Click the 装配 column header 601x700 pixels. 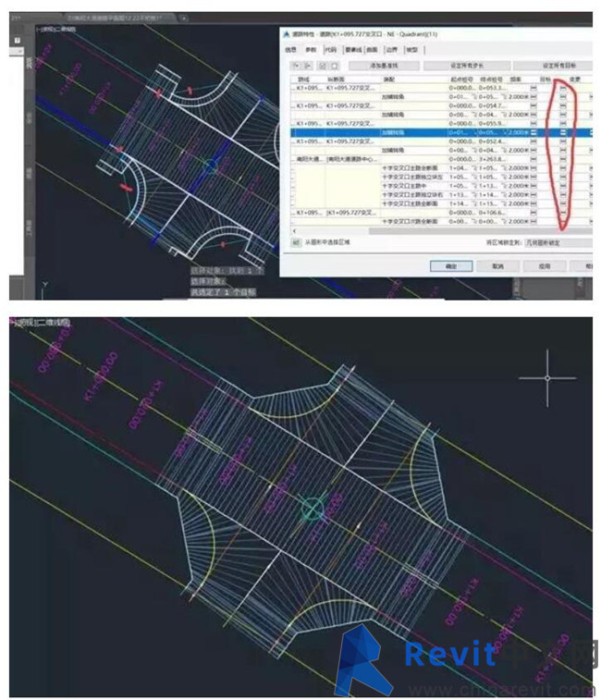pyautogui.click(x=389, y=80)
